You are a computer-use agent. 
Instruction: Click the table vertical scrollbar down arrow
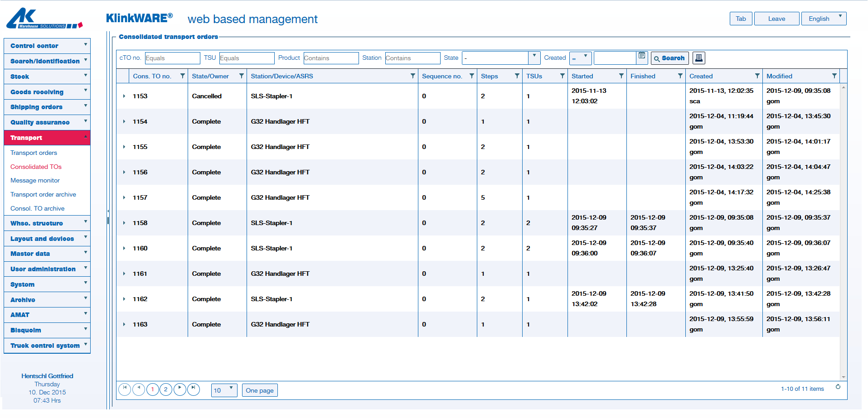click(x=844, y=377)
